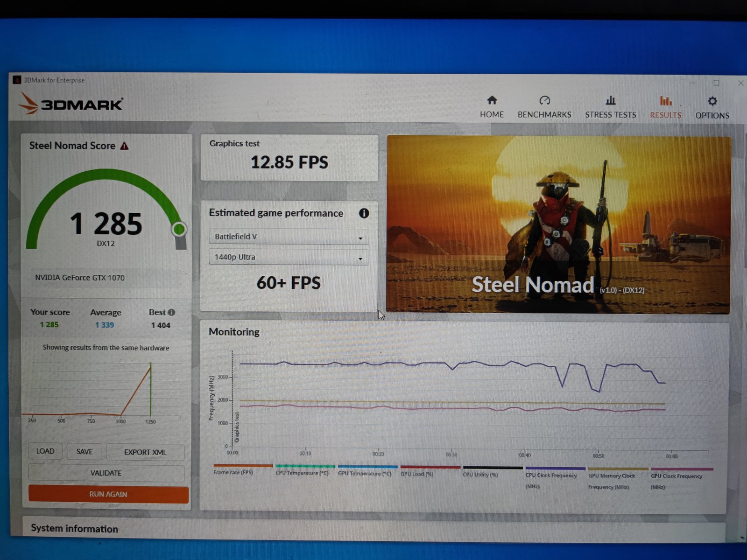
Task: Click the Home house icon
Action: [492, 100]
